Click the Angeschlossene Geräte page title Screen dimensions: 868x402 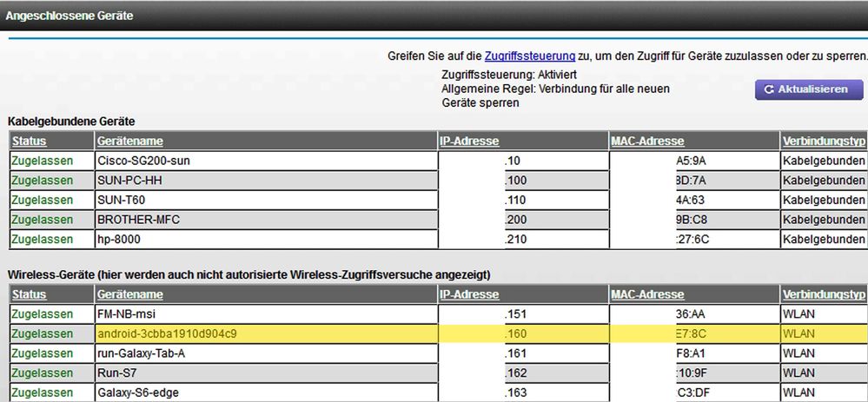click(70, 16)
